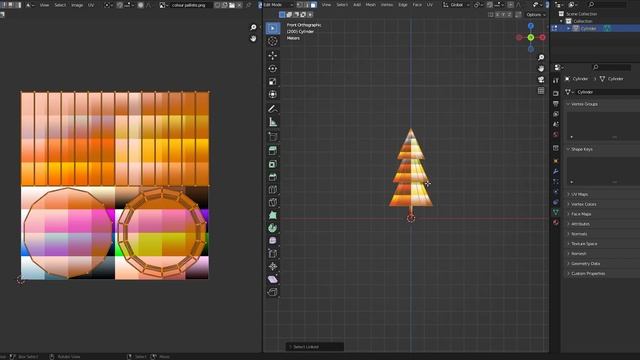This screenshot has height=360, width=640.
Task: Click the pan hand icon in the 3D viewport
Action: (x=541, y=68)
